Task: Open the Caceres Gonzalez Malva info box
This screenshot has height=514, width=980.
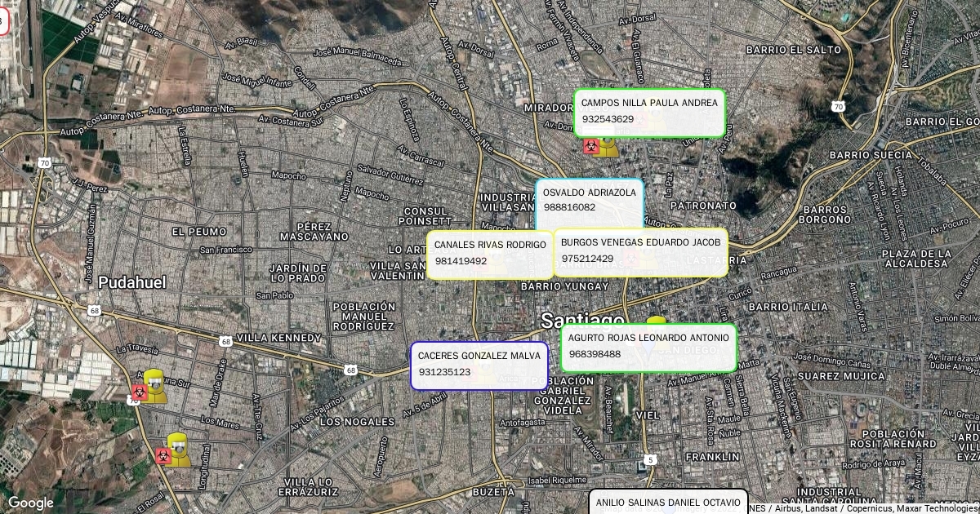Action: coord(479,364)
